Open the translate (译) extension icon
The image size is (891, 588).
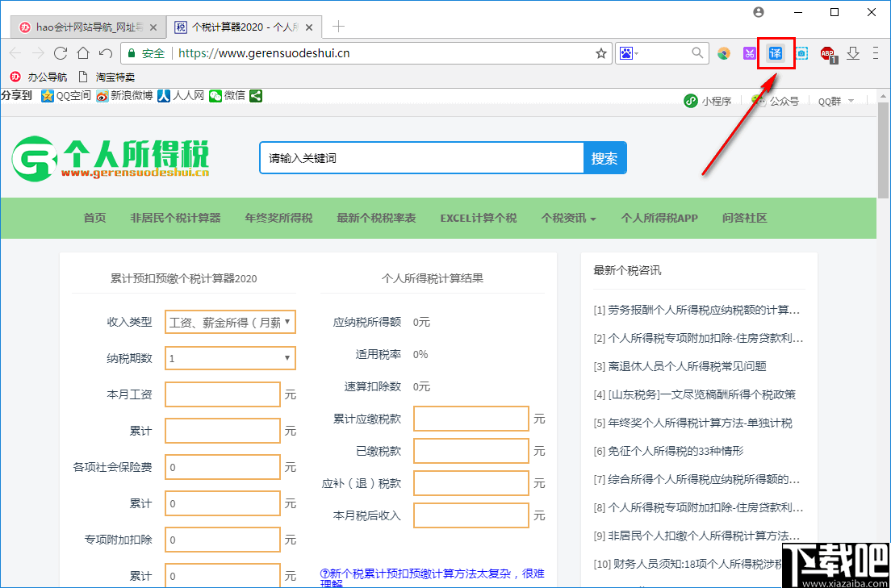click(775, 53)
